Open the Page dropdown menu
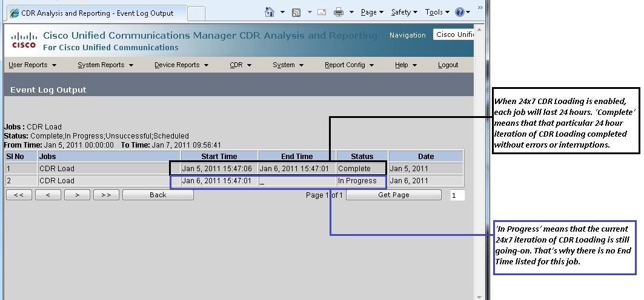The image size is (644, 300). pos(372,12)
